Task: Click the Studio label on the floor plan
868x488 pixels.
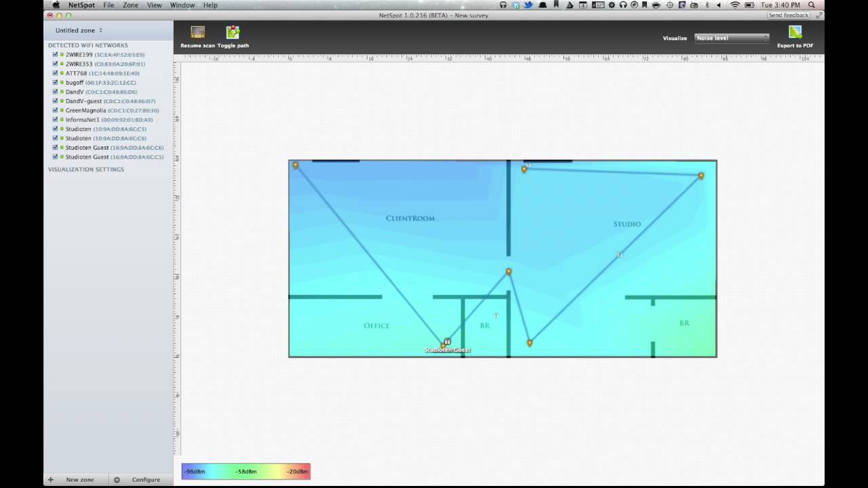Action: coord(627,224)
